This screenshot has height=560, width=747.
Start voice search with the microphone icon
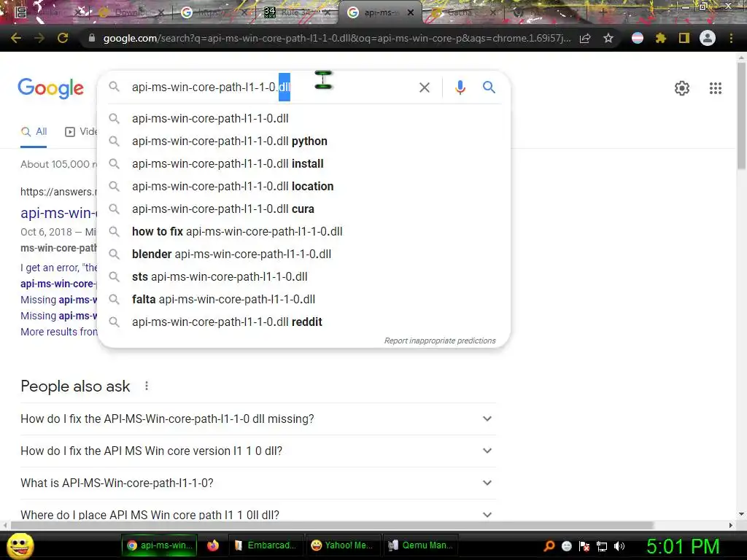(x=460, y=87)
